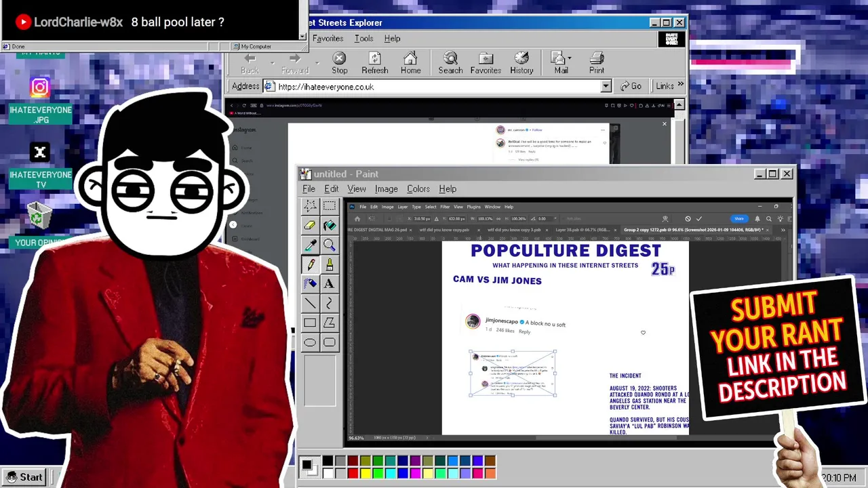The image size is (868, 488).
Task: Choose the Fill With Color bucket tool
Action: click(x=330, y=225)
